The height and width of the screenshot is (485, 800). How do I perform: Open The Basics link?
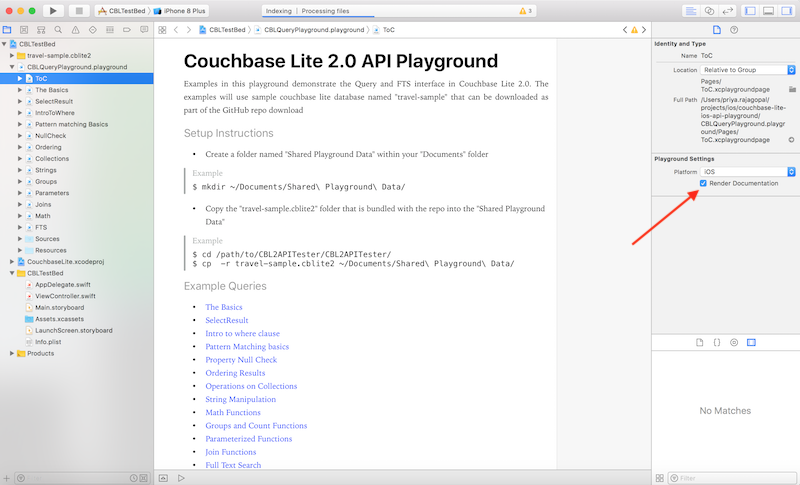tap(224, 307)
